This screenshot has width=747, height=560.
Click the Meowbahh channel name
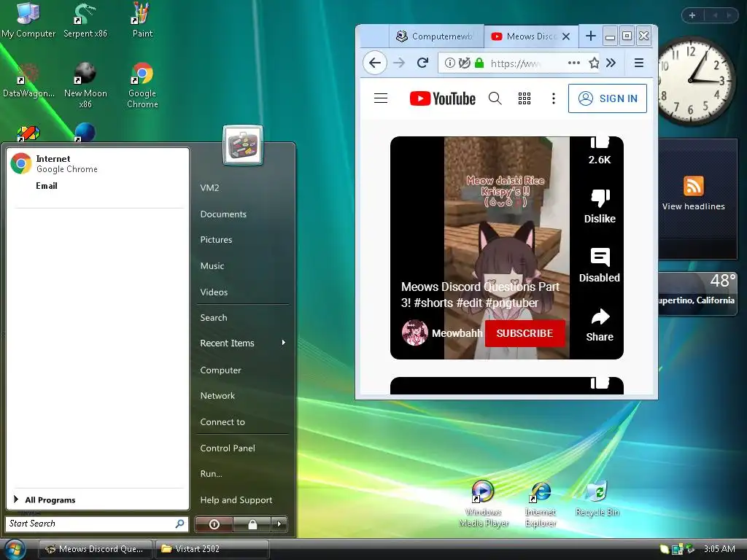(457, 333)
